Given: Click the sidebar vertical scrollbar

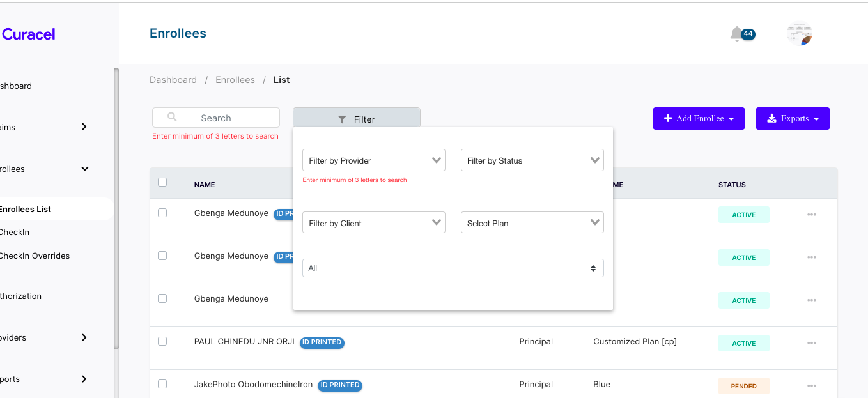Looking at the screenshot, I should click(x=116, y=208).
